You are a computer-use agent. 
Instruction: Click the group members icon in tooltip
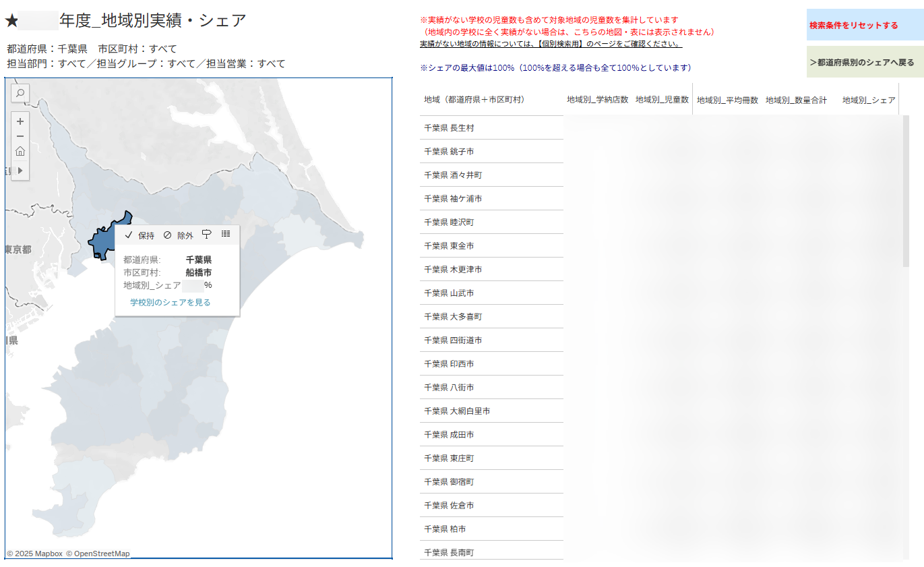pos(207,235)
